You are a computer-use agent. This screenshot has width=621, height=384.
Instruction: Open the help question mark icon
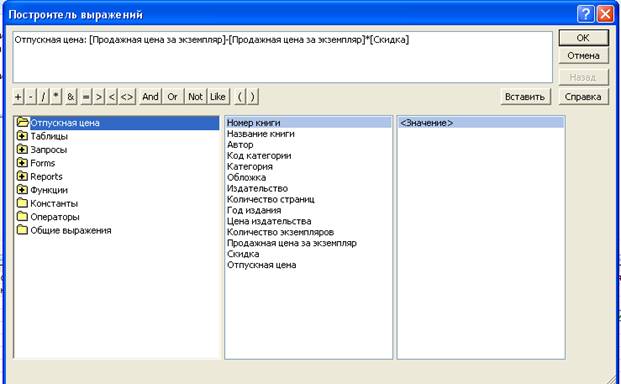[x=586, y=15]
